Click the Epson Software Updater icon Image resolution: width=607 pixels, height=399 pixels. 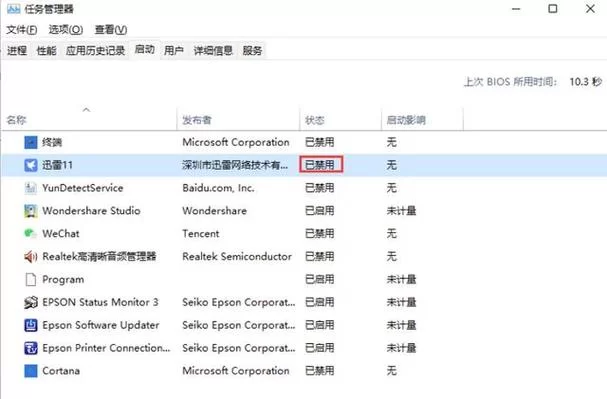point(31,325)
